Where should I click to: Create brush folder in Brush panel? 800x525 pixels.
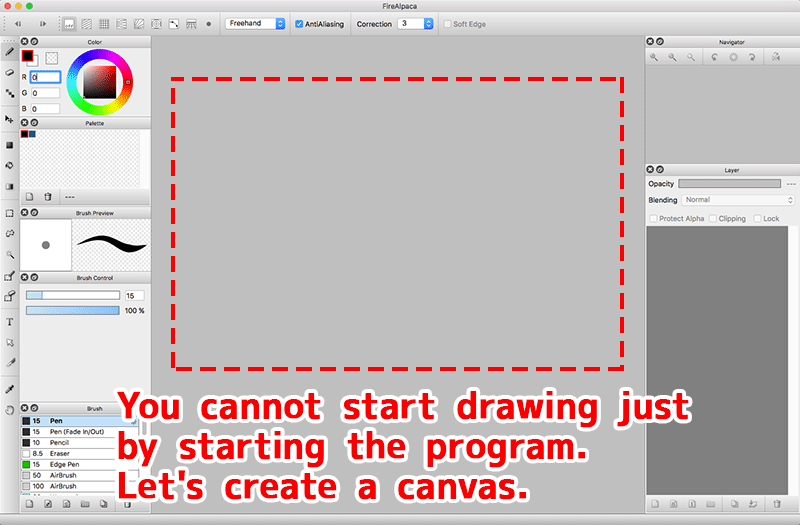coord(85,504)
